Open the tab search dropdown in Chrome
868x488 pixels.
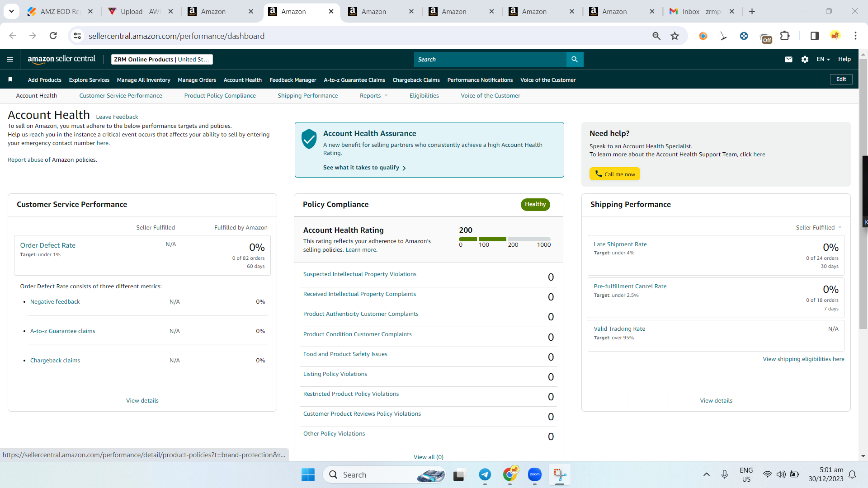[11, 11]
